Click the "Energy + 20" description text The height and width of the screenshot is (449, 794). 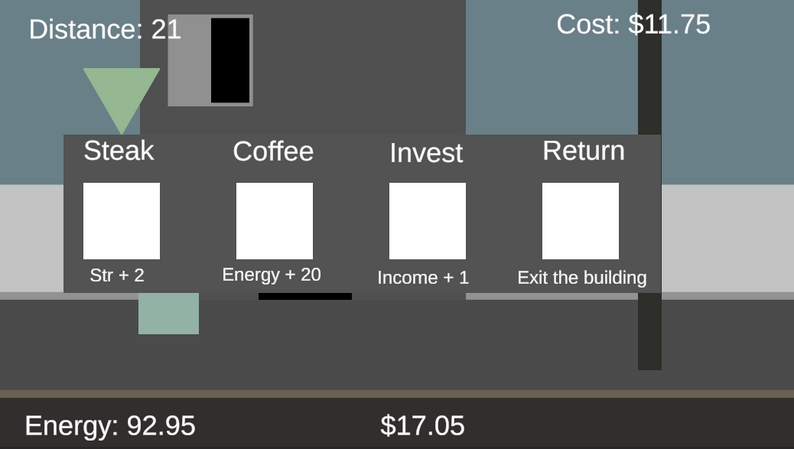pos(271,274)
